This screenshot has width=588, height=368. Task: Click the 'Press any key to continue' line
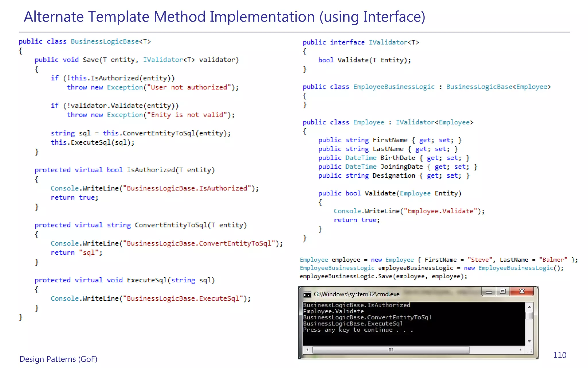coord(358,330)
